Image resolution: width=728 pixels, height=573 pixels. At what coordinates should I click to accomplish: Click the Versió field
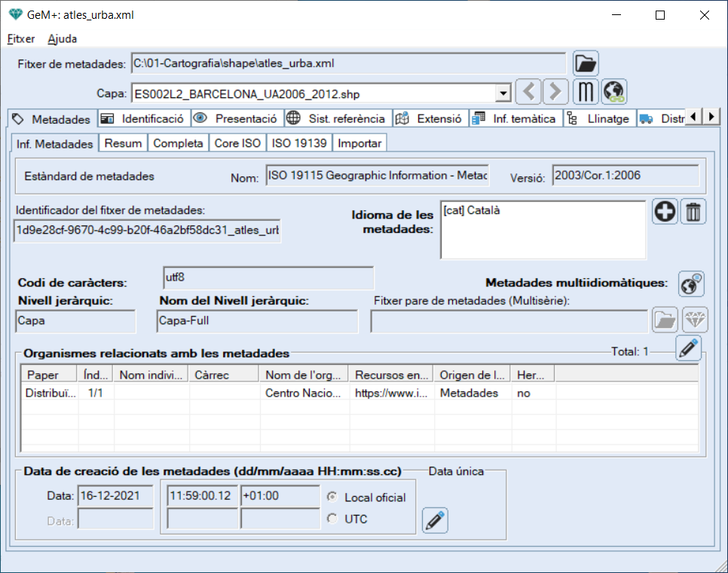(x=626, y=176)
